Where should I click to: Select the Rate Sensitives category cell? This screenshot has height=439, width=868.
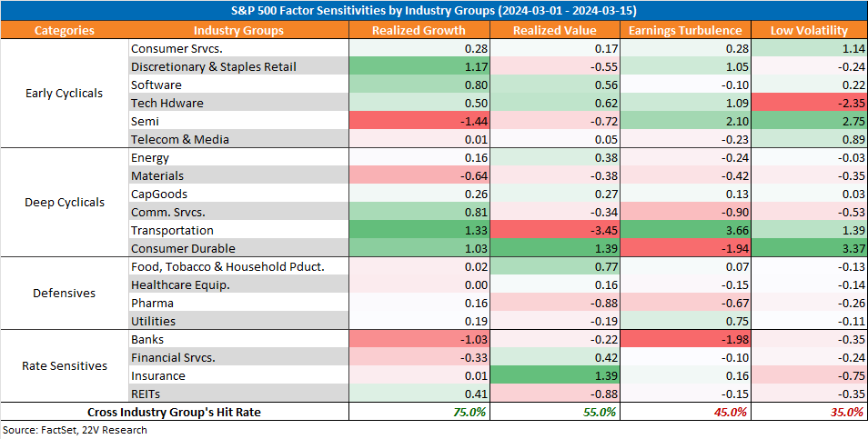pos(65,366)
